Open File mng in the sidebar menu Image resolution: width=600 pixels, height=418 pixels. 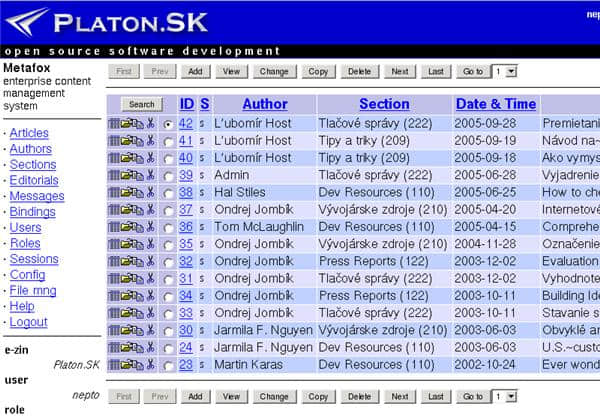click(x=33, y=291)
